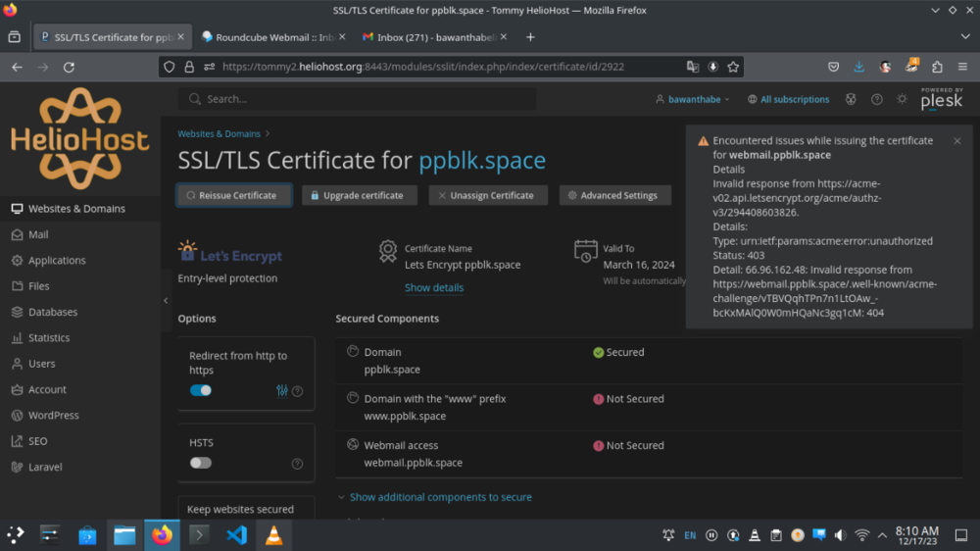Toggle Redirect from http to https switch
980x551 pixels.
coord(201,390)
